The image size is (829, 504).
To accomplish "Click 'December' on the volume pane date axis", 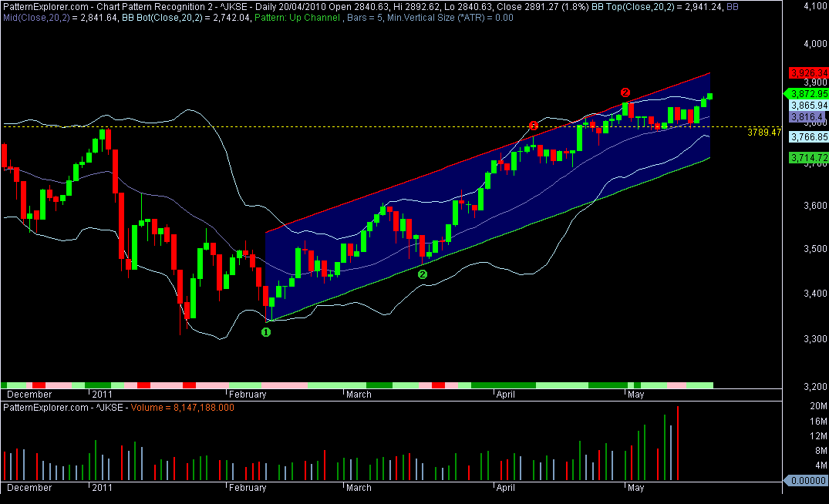I will coord(29,487).
